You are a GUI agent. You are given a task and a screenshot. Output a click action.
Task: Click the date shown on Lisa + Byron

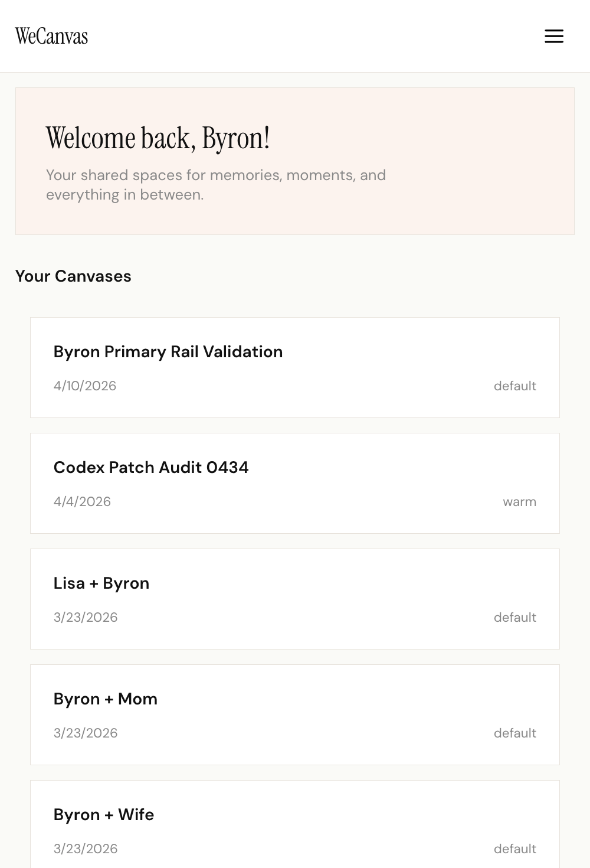coord(85,617)
